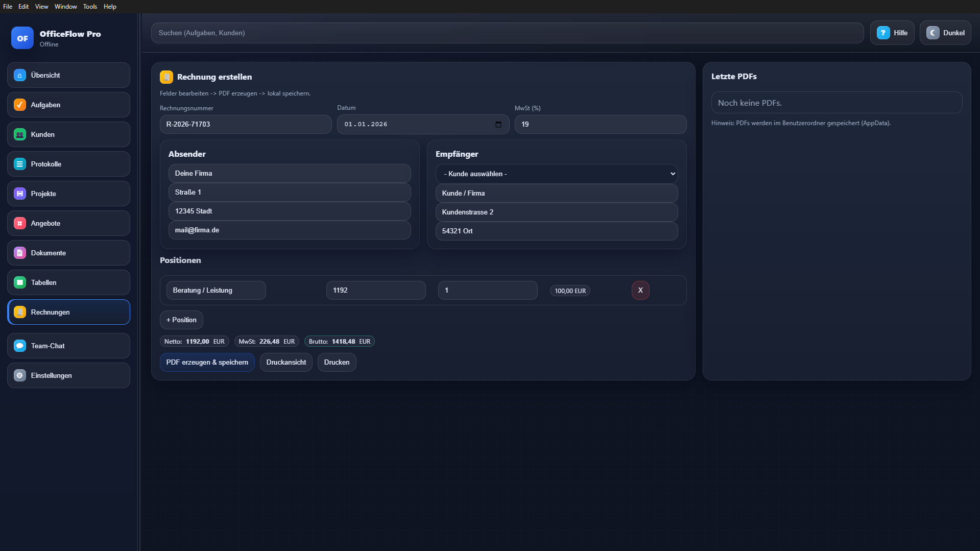Image resolution: width=980 pixels, height=551 pixels.
Task: Click the Dunkel moon icon
Action: click(933, 33)
